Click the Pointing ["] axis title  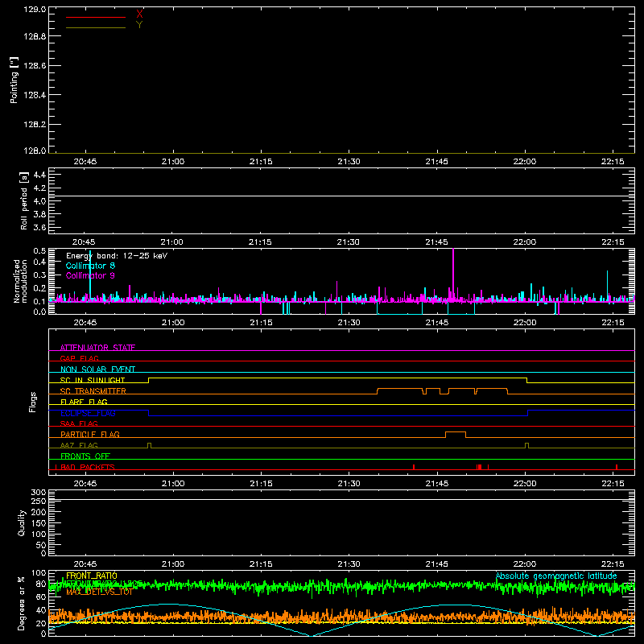click(x=14, y=80)
